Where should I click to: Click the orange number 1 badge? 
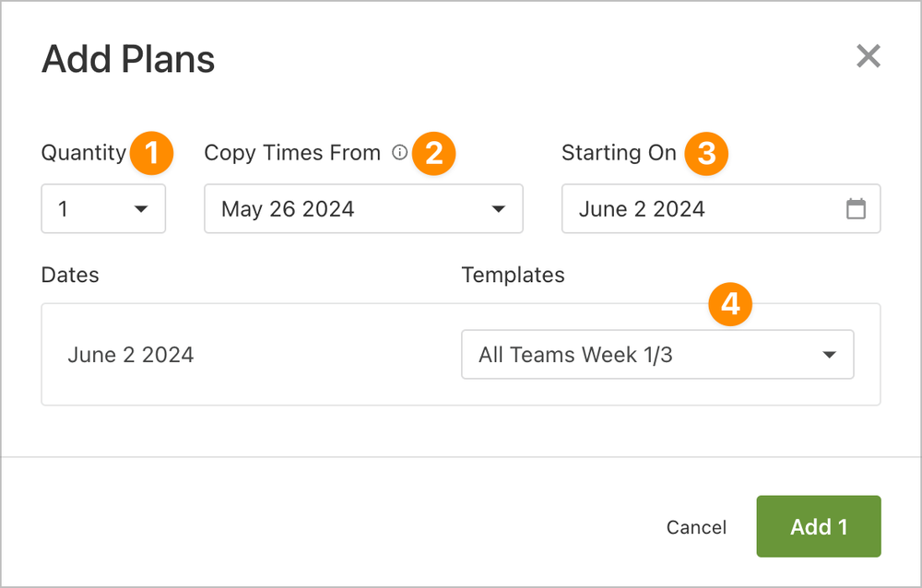[x=152, y=153]
